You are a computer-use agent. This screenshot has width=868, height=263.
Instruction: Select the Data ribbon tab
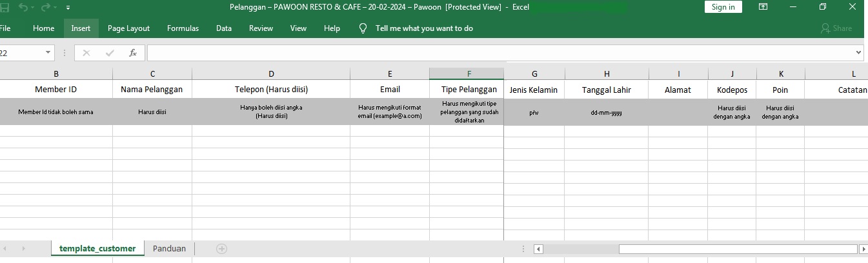(x=224, y=28)
